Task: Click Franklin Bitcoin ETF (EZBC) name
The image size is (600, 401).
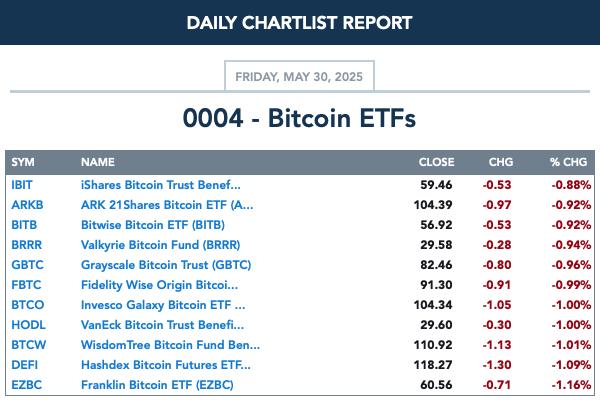Action: click(157, 385)
